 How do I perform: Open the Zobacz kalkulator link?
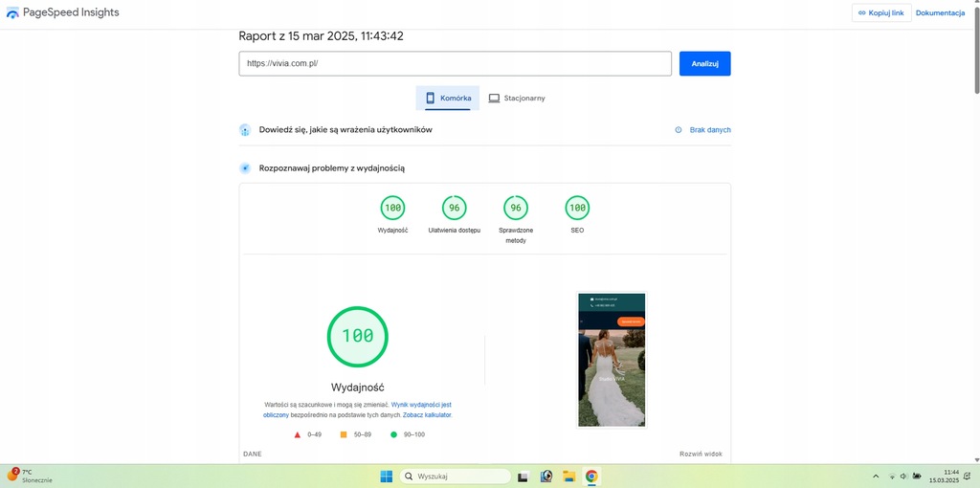(x=426, y=415)
